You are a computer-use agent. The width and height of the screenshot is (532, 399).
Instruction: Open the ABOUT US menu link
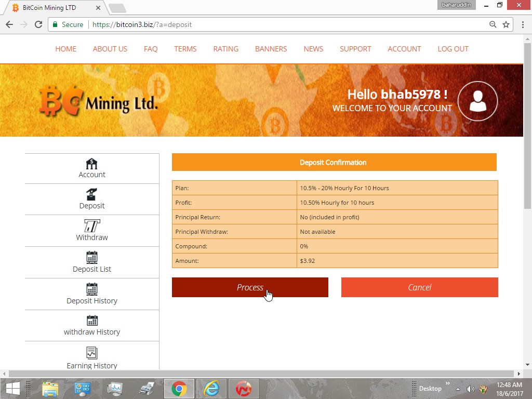point(110,49)
